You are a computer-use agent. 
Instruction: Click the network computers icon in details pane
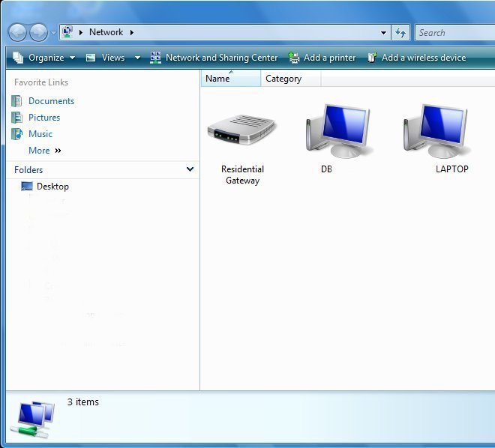click(32, 420)
